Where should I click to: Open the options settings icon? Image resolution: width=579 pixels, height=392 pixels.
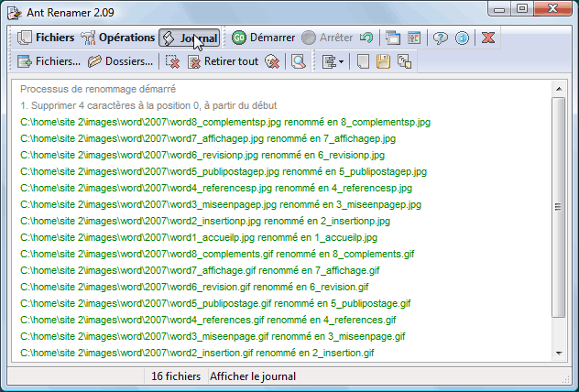pyautogui.click(x=414, y=38)
